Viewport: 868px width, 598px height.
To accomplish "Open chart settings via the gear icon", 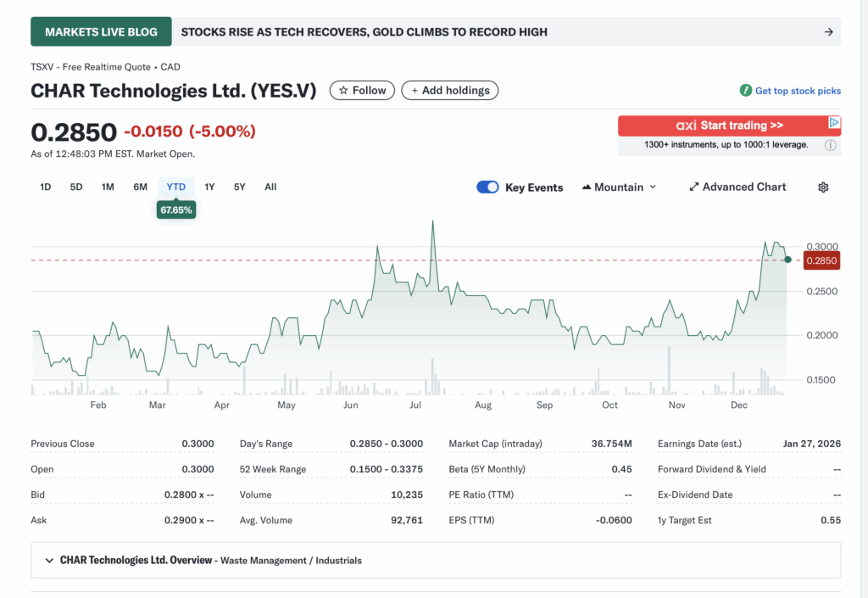I will point(822,187).
